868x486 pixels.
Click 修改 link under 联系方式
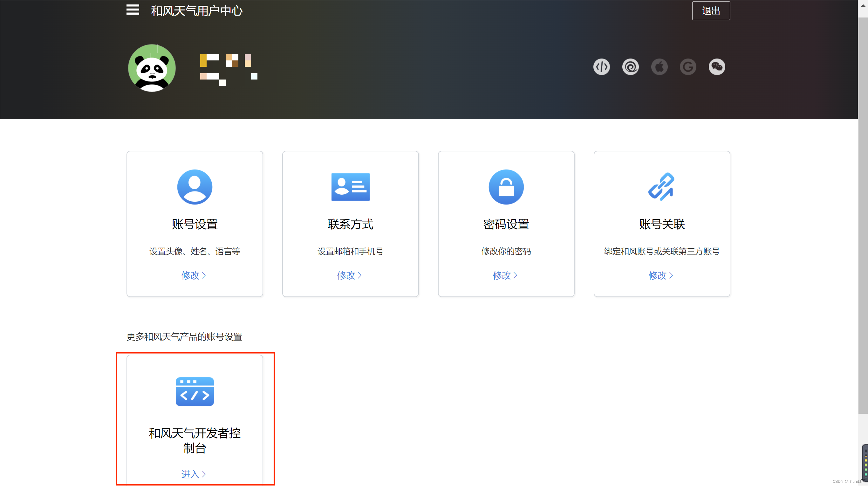349,275
